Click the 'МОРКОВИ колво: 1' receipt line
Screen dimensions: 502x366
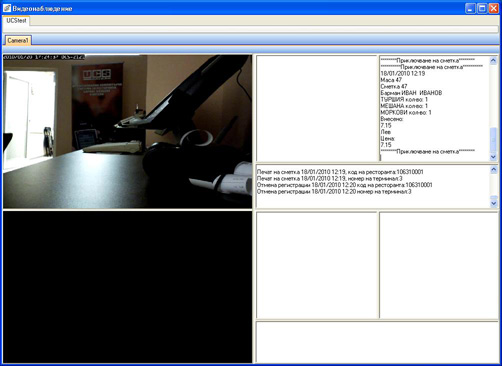click(x=406, y=113)
